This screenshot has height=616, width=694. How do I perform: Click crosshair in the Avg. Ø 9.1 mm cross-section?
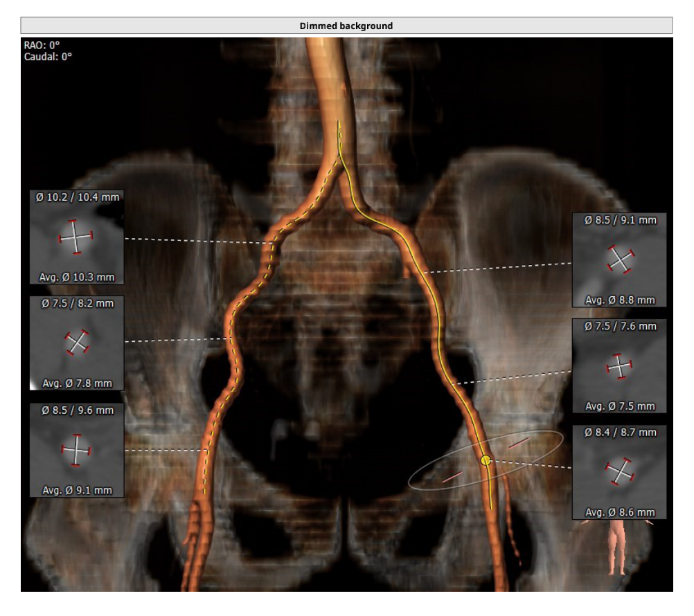[75, 448]
